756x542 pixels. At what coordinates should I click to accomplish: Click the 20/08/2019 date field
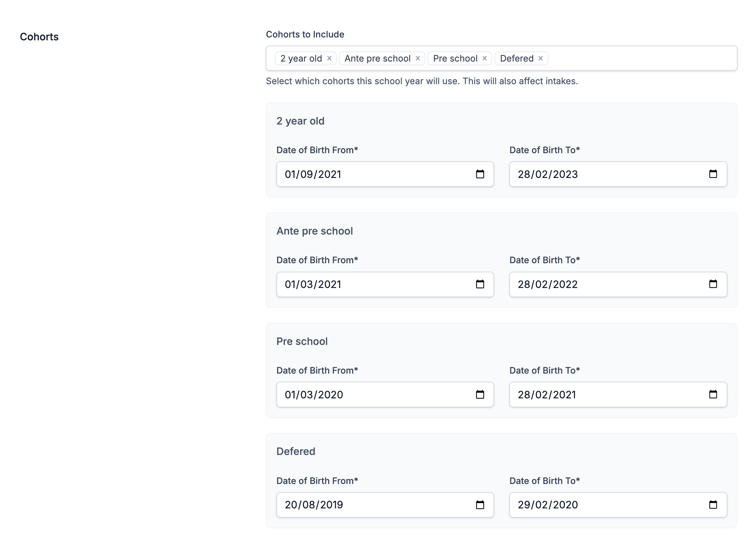tap(385, 505)
